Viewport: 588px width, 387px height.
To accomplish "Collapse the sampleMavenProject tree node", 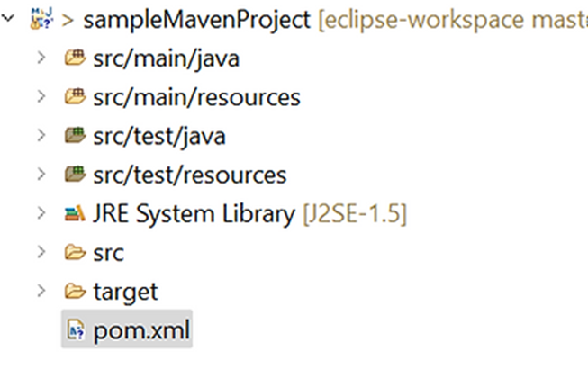I will (x=8, y=18).
